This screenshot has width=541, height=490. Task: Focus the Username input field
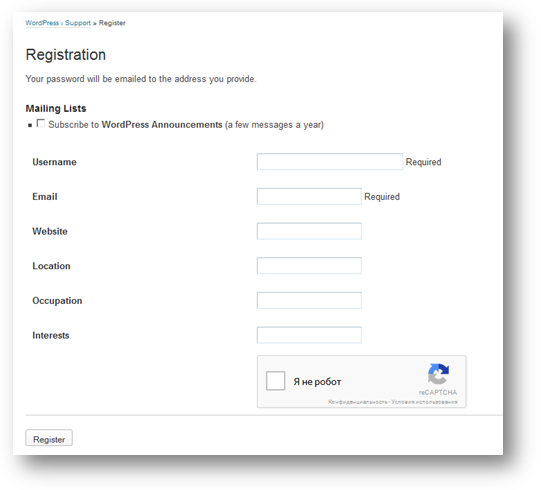point(329,161)
